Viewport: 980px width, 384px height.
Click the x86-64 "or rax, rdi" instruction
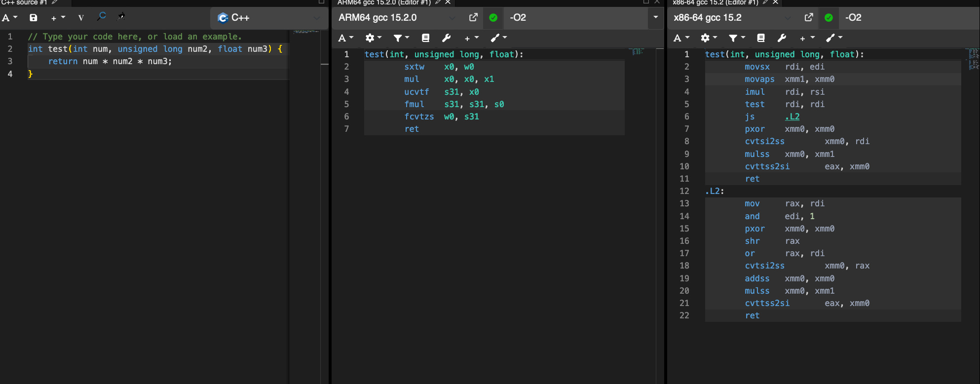pyautogui.click(x=785, y=253)
